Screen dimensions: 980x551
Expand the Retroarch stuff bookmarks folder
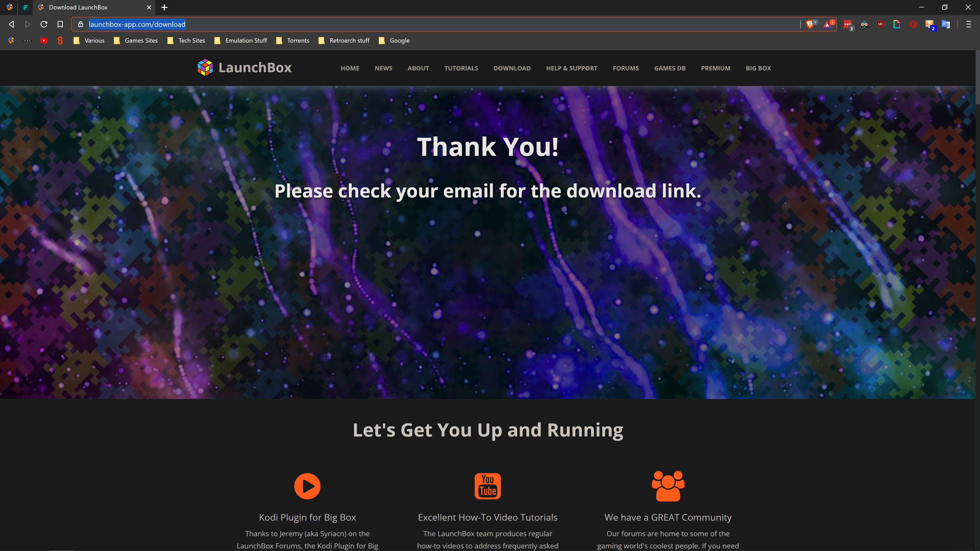pos(344,40)
